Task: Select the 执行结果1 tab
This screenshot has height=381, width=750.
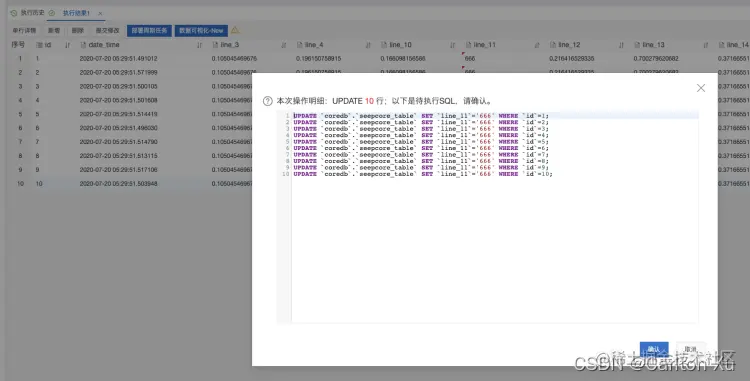Action: coord(77,13)
